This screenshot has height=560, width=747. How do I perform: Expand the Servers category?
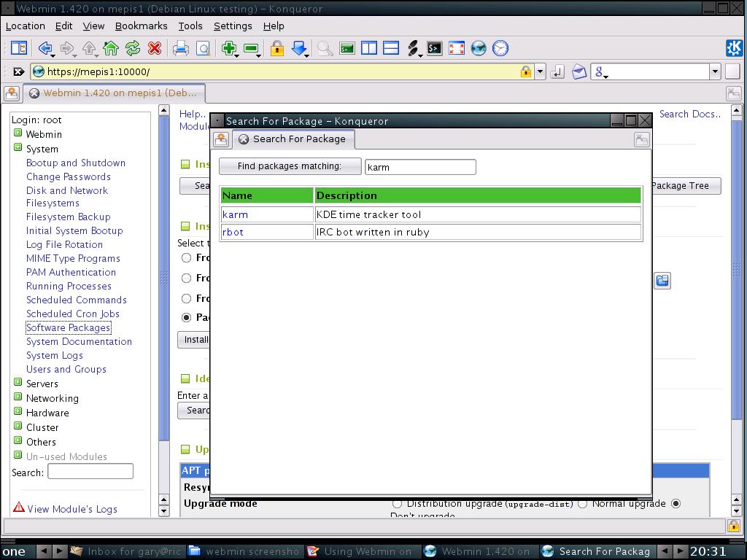[18, 382]
